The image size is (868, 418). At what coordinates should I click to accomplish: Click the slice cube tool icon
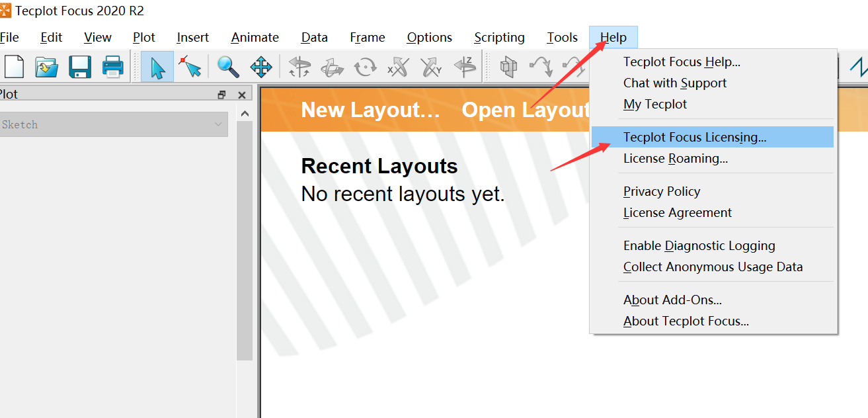click(x=508, y=67)
